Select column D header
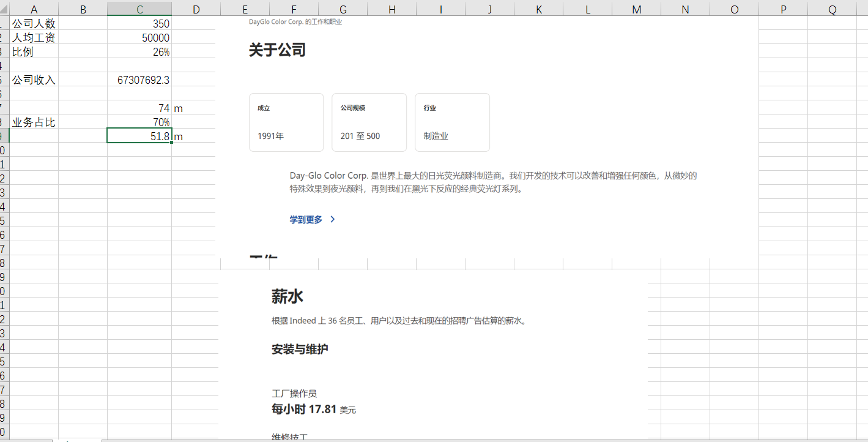The height and width of the screenshot is (442, 868). pos(196,9)
